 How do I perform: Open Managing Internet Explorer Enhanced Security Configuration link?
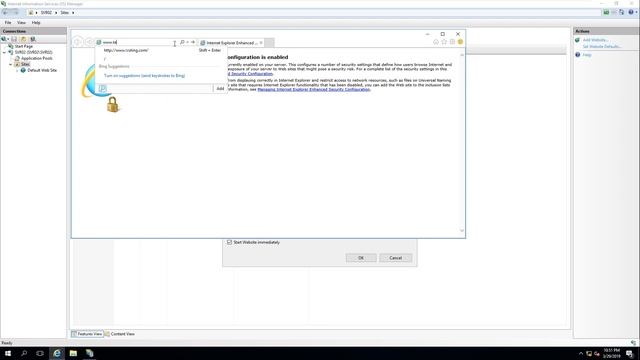point(313,89)
